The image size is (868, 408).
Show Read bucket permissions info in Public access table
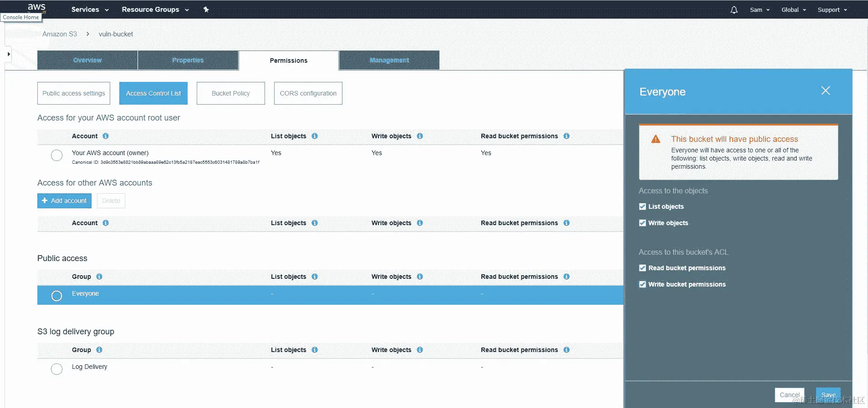[x=567, y=277]
